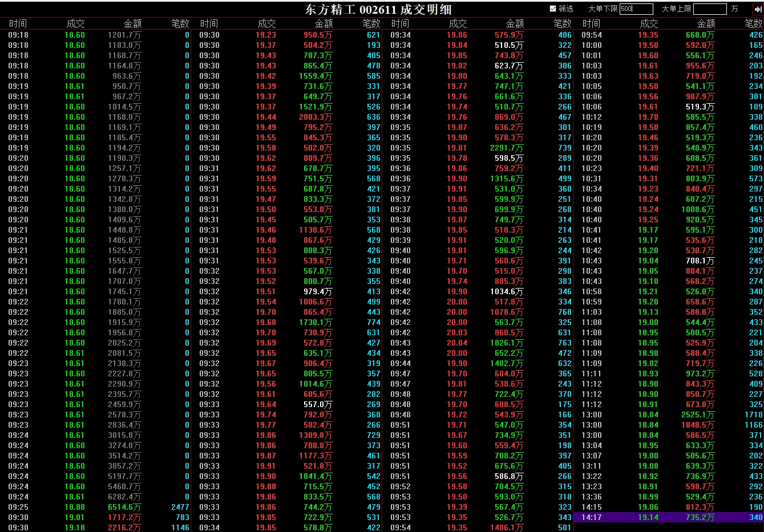Click the 1146 trade count cell

180,527
